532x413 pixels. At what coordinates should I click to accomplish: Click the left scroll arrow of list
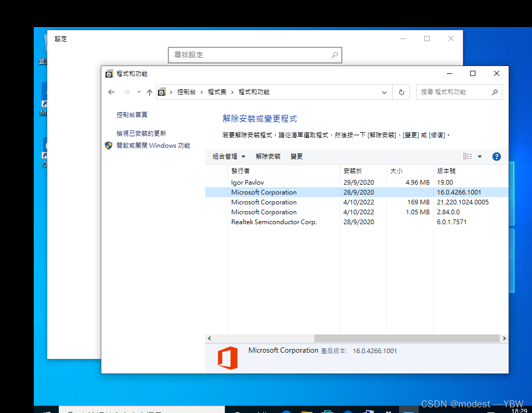click(209, 338)
